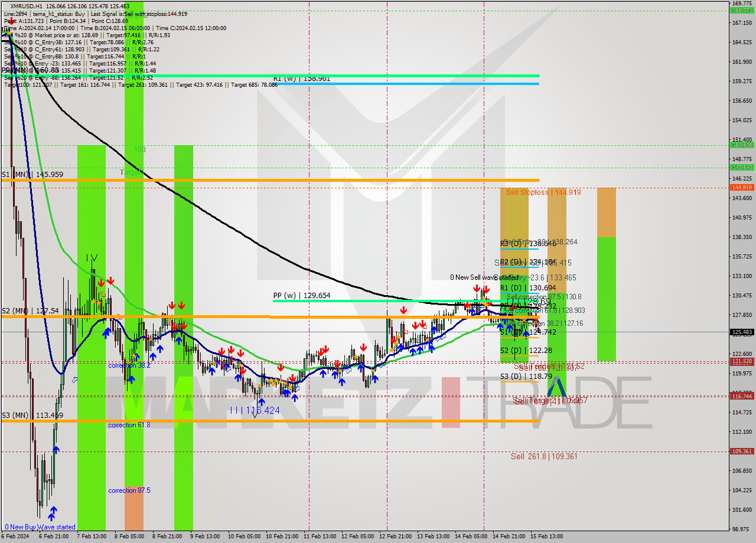Click the red 109.361 price tag on axis
Viewport: 756px width, 543px height.
pos(742,452)
